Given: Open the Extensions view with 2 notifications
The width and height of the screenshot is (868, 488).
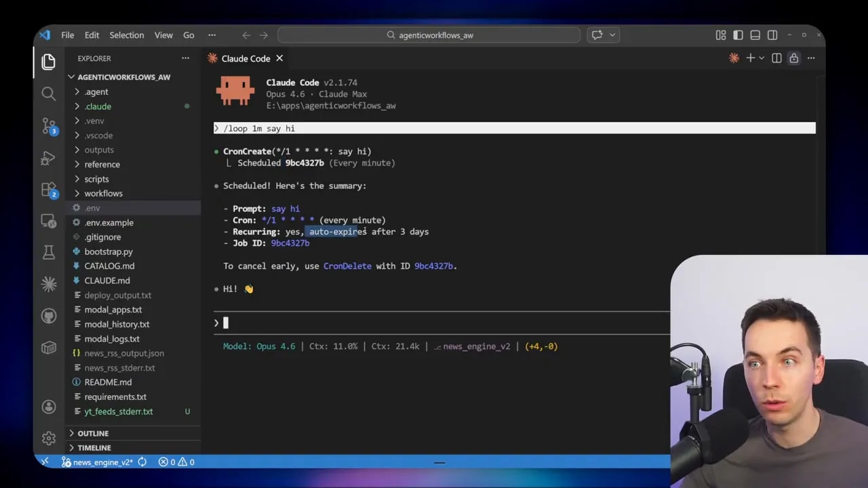Looking at the screenshot, I should [48, 190].
